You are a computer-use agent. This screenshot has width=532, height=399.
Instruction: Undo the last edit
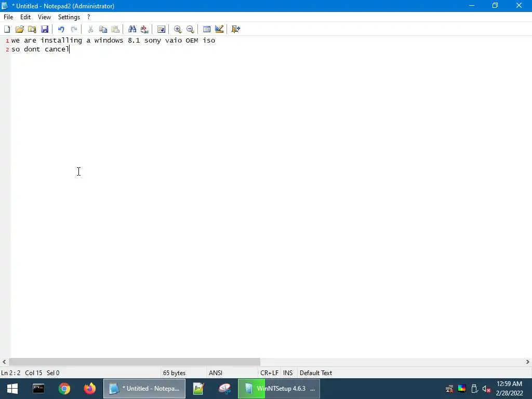click(61, 29)
